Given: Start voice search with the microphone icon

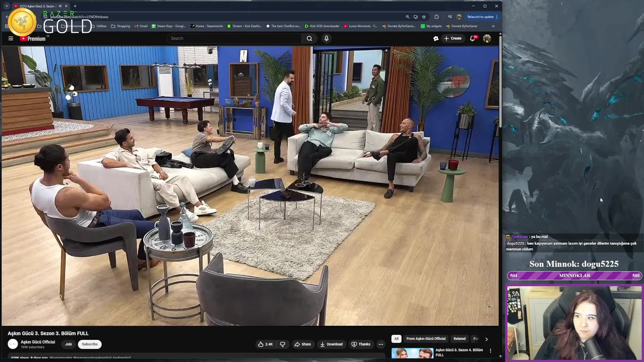Looking at the screenshot, I should 327,38.
